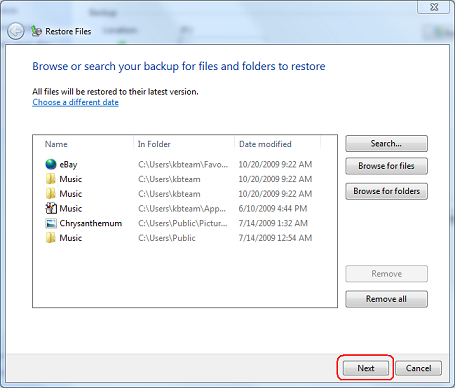This screenshot has height=388, width=455.
Task: Click Browse for folders
Action: [x=386, y=191]
